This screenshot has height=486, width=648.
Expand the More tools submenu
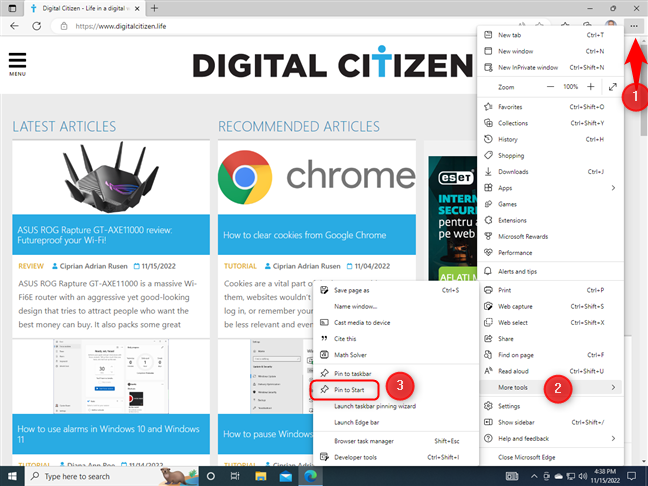[550, 387]
